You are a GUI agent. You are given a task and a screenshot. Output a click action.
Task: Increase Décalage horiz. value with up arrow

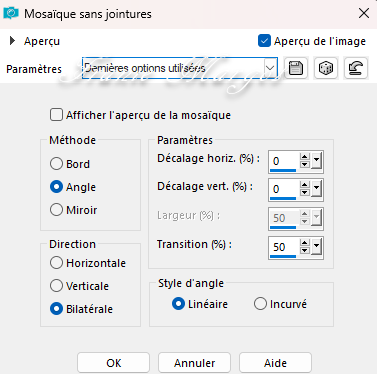click(x=305, y=157)
